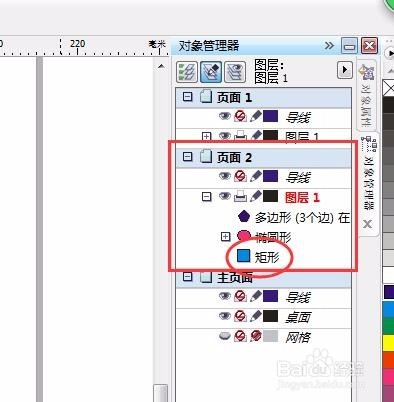Toggle printing for 页面 2 导线 layer

240,176
